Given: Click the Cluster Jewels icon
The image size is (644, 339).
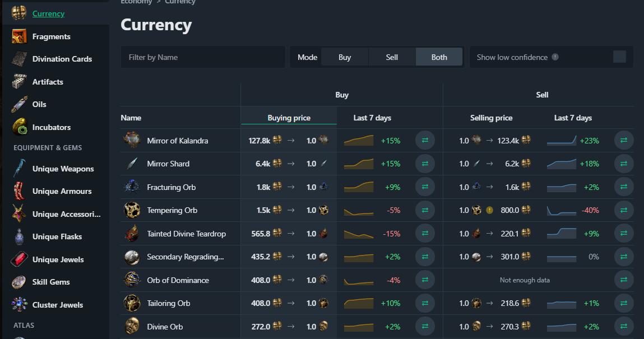Looking at the screenshot, I should [19, 304].
